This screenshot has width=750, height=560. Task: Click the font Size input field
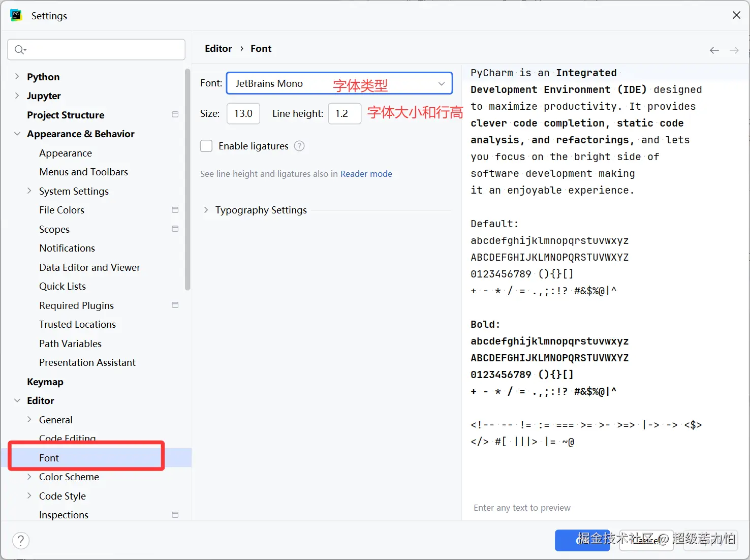(243, 113)
